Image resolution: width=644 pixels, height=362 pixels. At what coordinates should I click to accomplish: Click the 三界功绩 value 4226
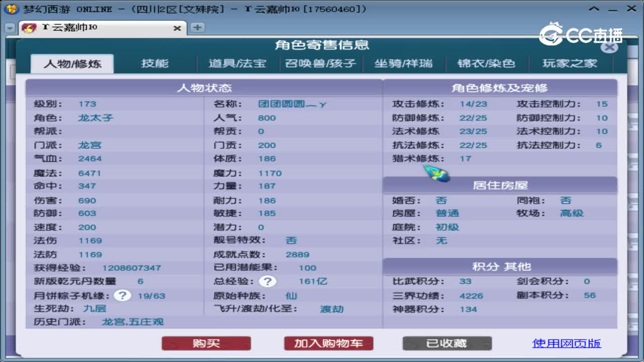pos(471,296)
